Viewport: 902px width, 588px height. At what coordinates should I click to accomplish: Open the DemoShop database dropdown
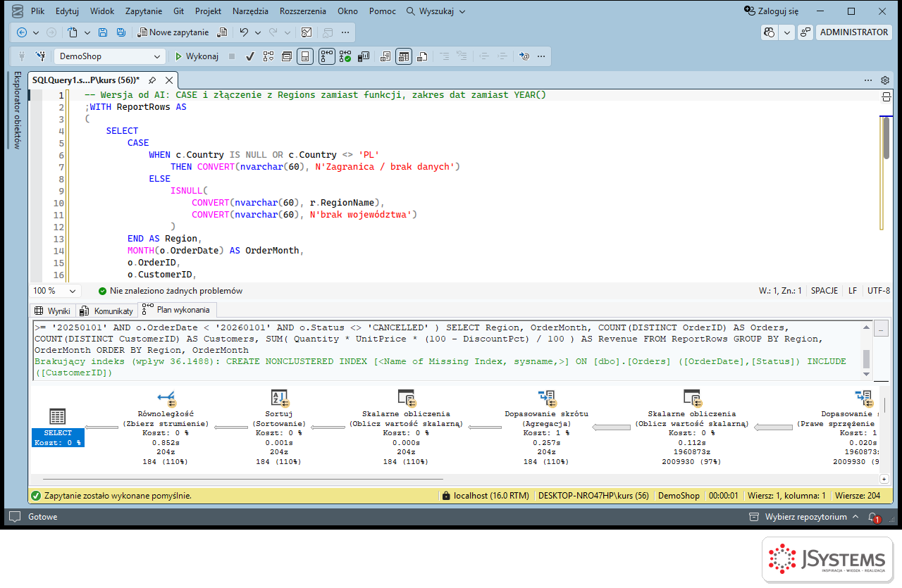110,56
